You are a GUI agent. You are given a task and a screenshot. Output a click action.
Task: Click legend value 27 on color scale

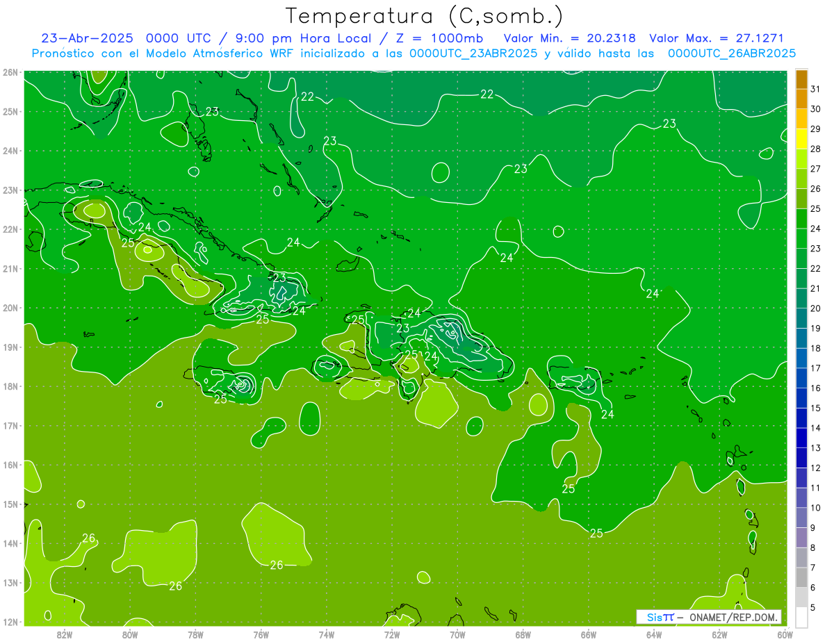coord(816,168)
